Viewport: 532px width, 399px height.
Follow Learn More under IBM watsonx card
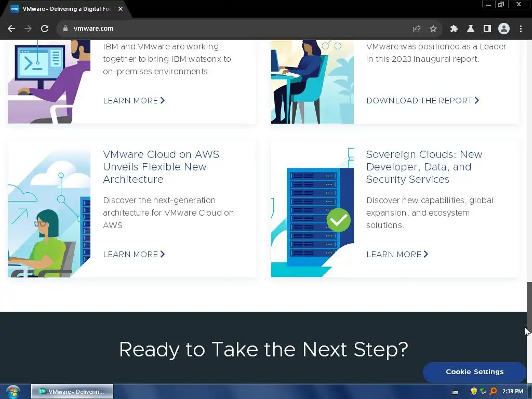tap(134, 100)
